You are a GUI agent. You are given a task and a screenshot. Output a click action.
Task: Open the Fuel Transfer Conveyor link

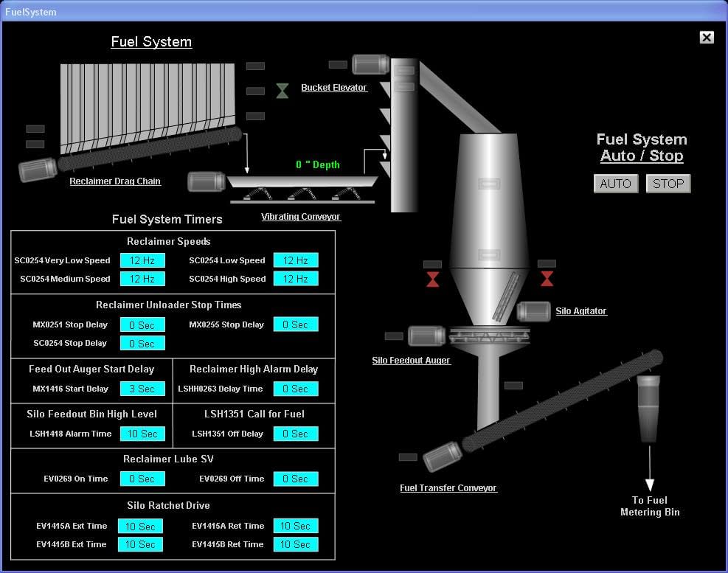448,487
